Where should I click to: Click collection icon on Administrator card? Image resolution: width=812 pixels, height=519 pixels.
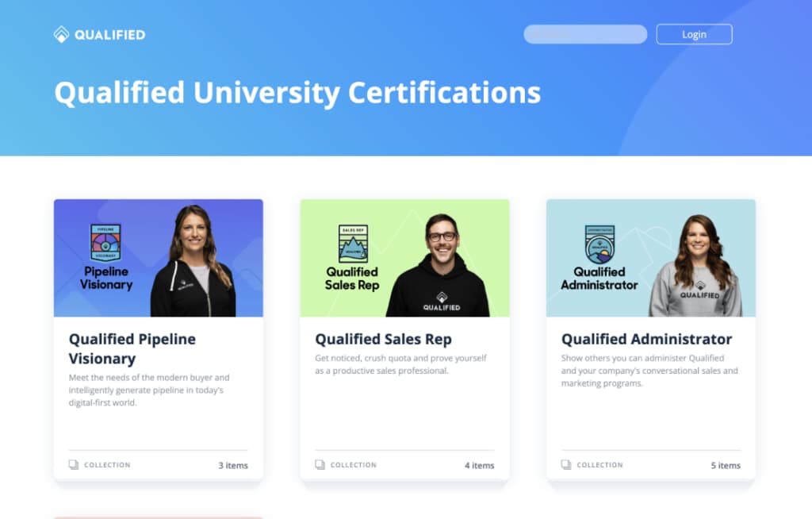(566, 465)
